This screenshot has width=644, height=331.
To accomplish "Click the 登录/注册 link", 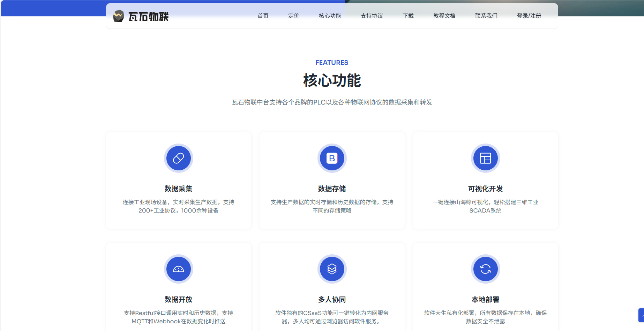I will [x=529, y=16].
